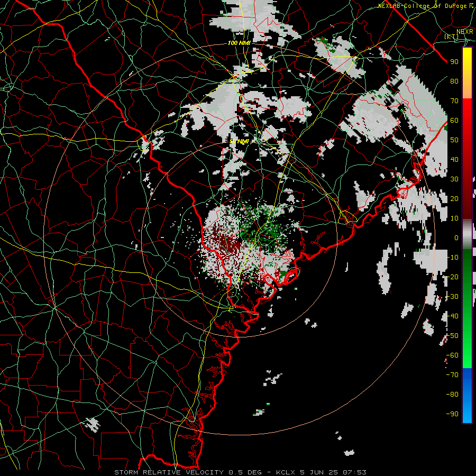This screenshot has width=476, height=476.
Task: Click the -70 scale label
Action: 452,375
